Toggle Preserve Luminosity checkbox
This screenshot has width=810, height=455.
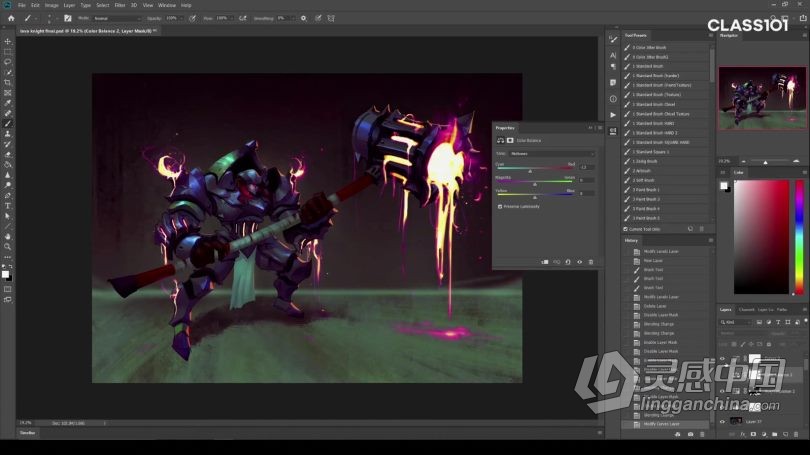click(500, 207)
